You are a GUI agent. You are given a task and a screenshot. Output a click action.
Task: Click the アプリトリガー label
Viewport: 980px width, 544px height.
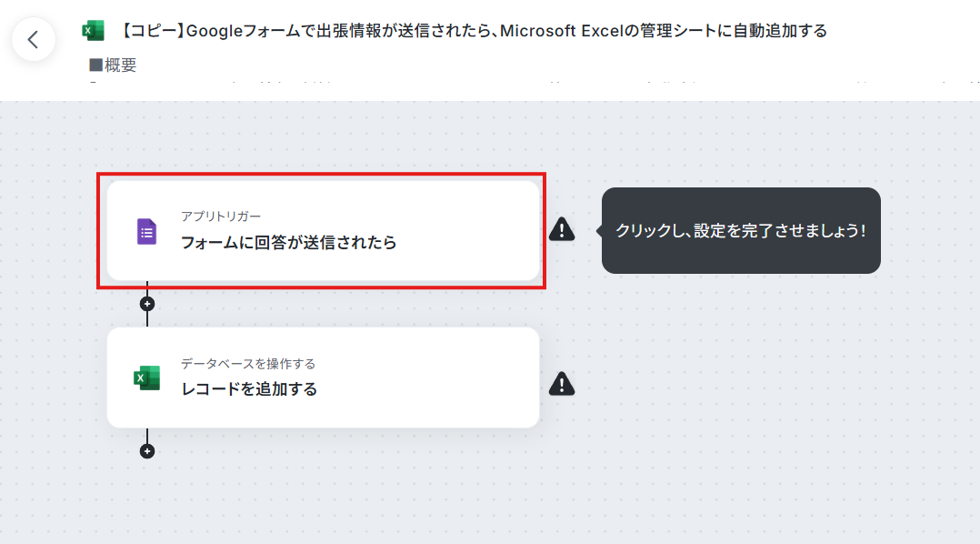coord(221,217)
